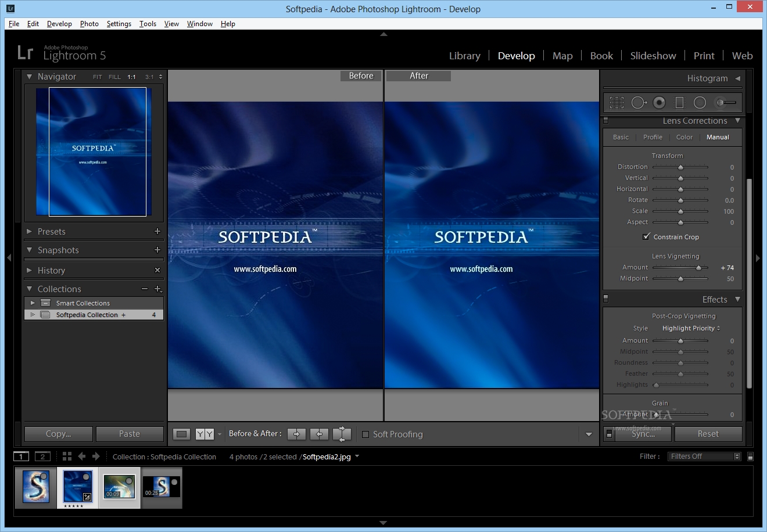This screenshot has height=532, width=767.
Task: Select the Adjustment Brush tool
Action: point(726,103)
